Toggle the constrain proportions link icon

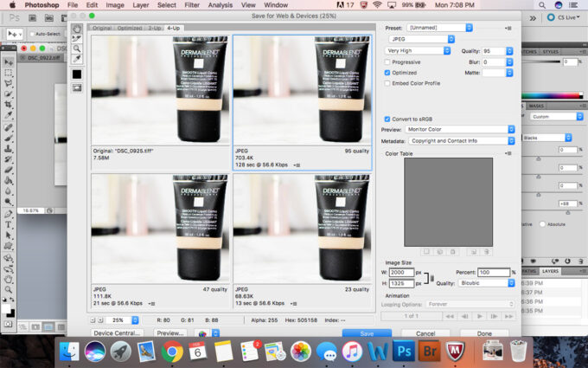point(431,278)
